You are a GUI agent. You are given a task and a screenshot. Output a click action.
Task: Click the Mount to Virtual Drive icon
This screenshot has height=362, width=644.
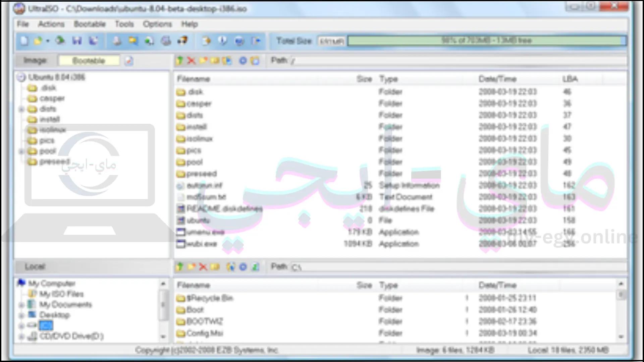point(166,41)
